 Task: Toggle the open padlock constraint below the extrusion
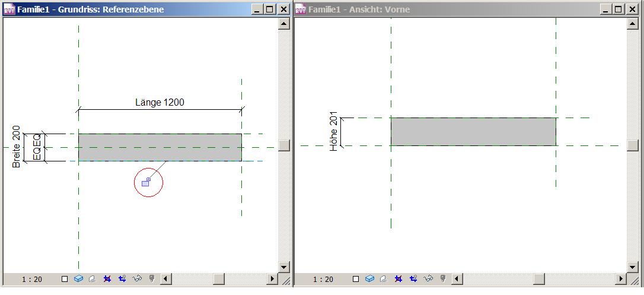pos(145,182)
